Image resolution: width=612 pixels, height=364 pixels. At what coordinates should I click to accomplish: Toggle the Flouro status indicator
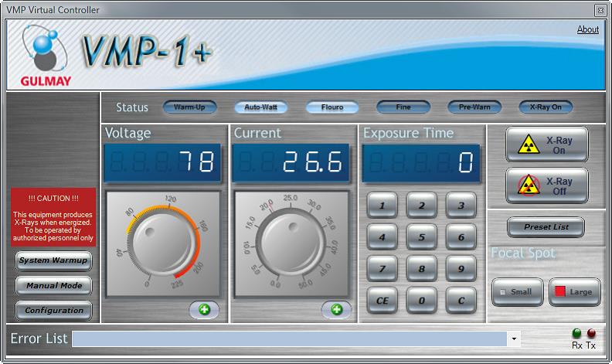[332, 107]
